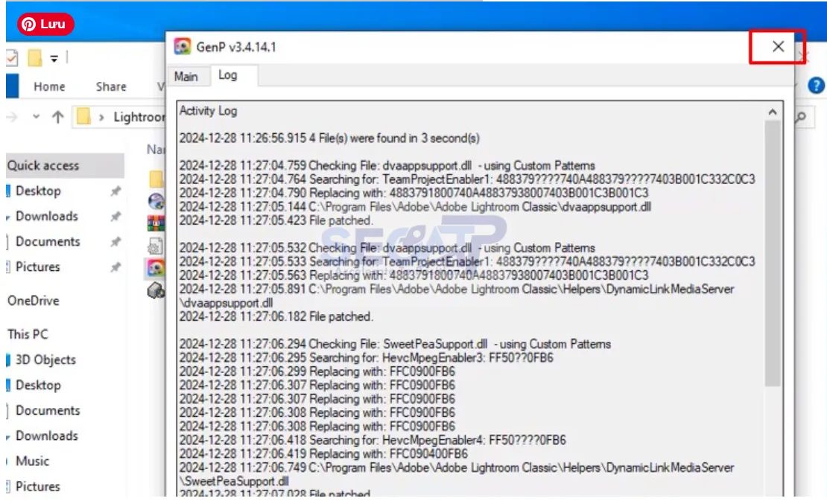Click the pin icon beside Quick access Downloads
Viewport: 827px width, 504px height.
(115, 217)
